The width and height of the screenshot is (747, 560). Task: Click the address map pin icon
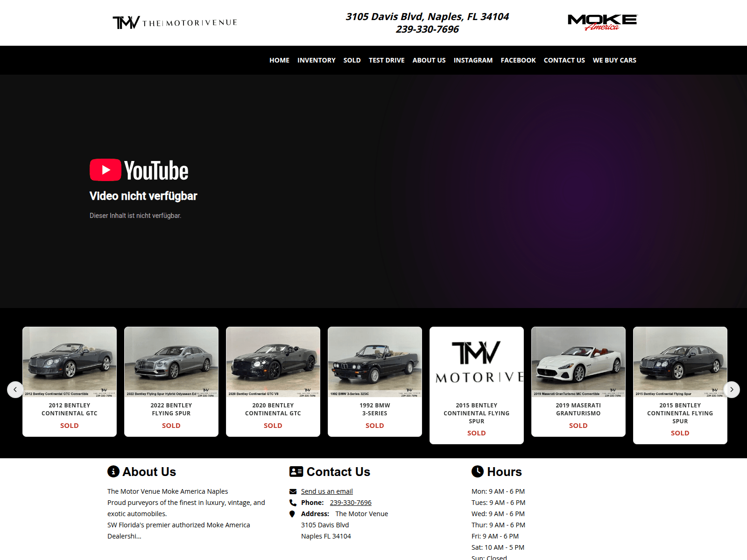pyautogui.click(x=292, y=514)
